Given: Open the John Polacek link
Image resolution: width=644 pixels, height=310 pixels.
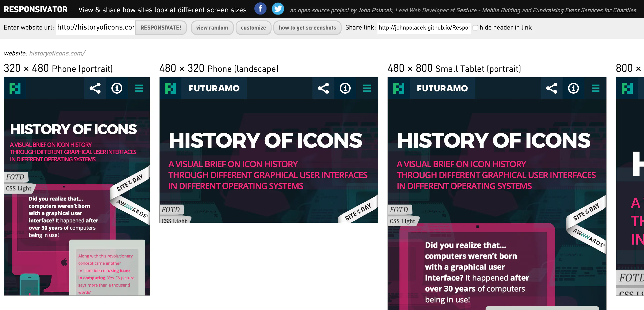Looking at the screenshot, I should coord(375,10).
